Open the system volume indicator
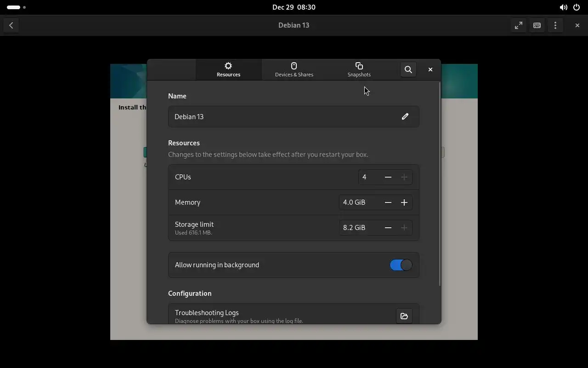 tap(563, 7)
